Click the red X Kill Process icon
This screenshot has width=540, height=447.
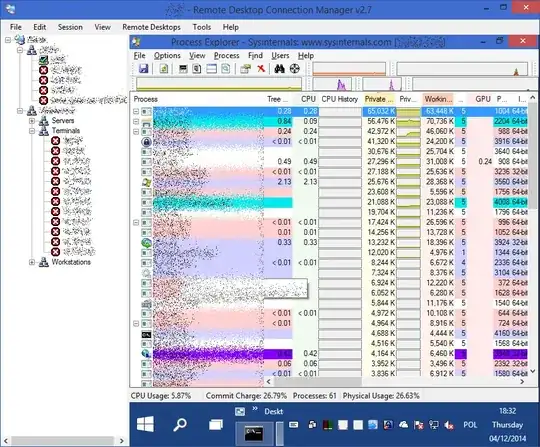261,69
